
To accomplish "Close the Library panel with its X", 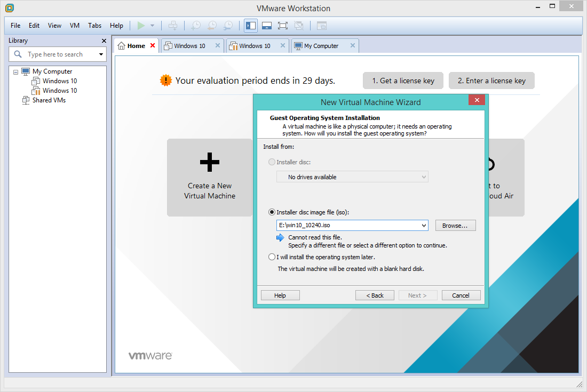I will pos(104,41).
